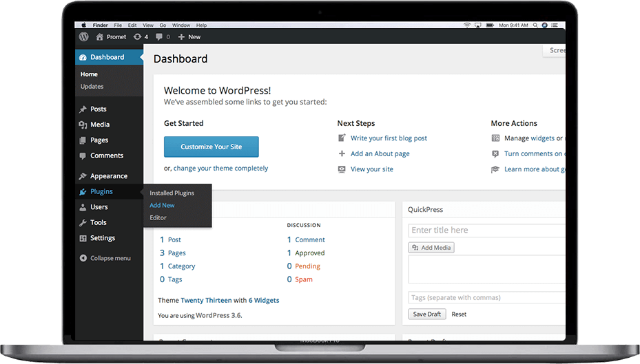The height and width of the screenshot is (364, 640).
Task: Open the updates icon showing 4
Action: point(138,36)
